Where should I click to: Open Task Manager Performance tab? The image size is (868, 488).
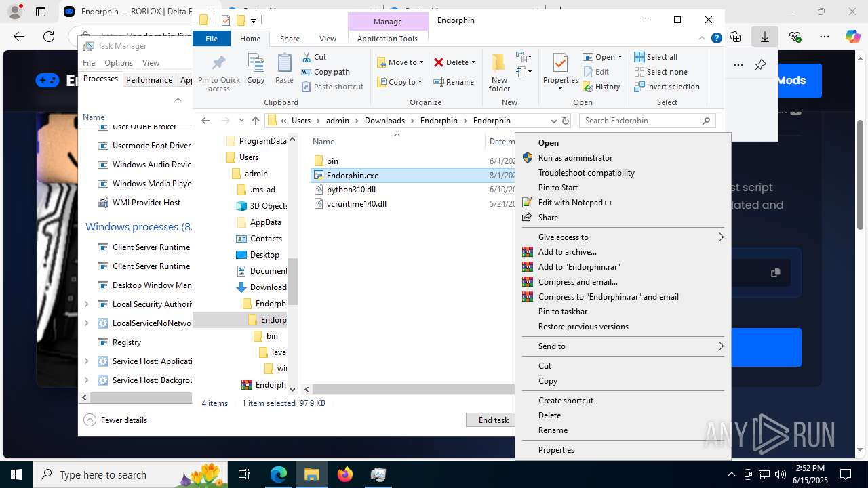point(149,80)
